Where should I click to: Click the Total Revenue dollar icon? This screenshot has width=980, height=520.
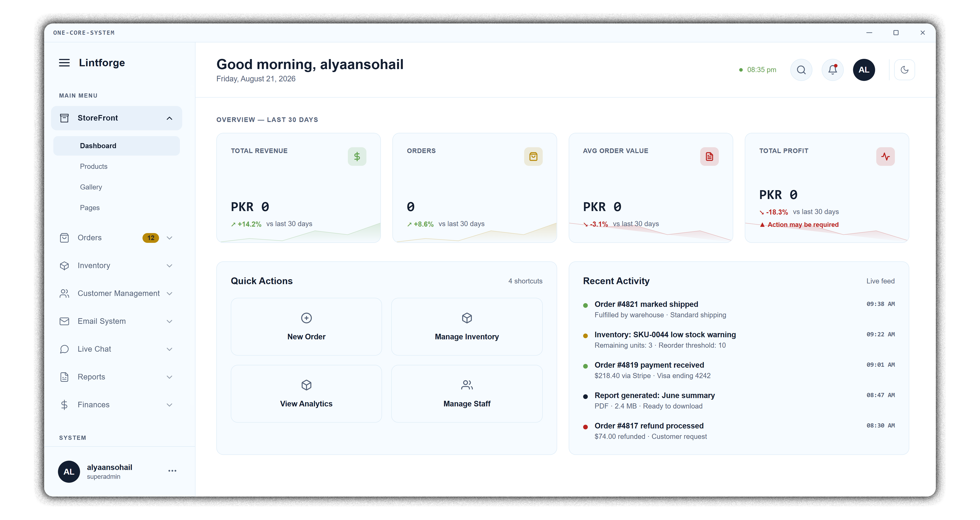pos(357,157)
